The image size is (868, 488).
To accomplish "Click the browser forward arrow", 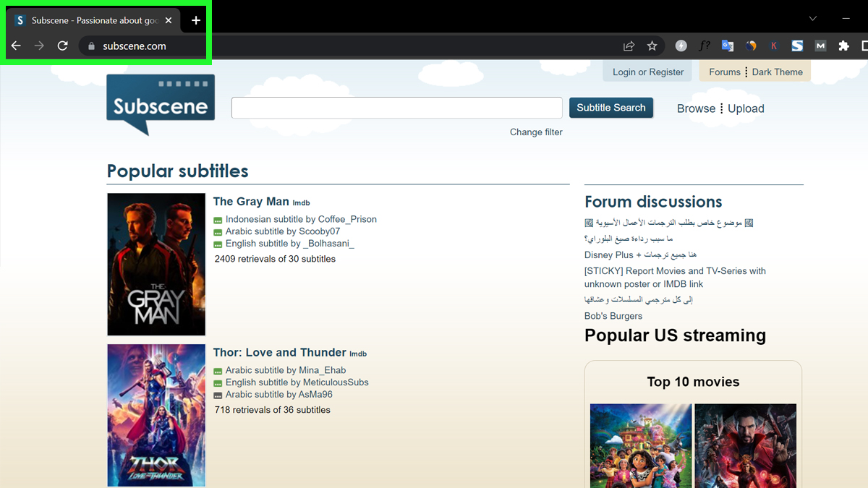I will [x=39, y=46].
